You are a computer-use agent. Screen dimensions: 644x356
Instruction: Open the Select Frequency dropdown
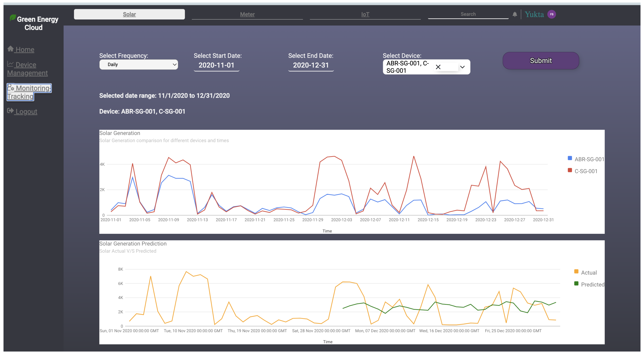pyautogui.click(x=138, y=65)
